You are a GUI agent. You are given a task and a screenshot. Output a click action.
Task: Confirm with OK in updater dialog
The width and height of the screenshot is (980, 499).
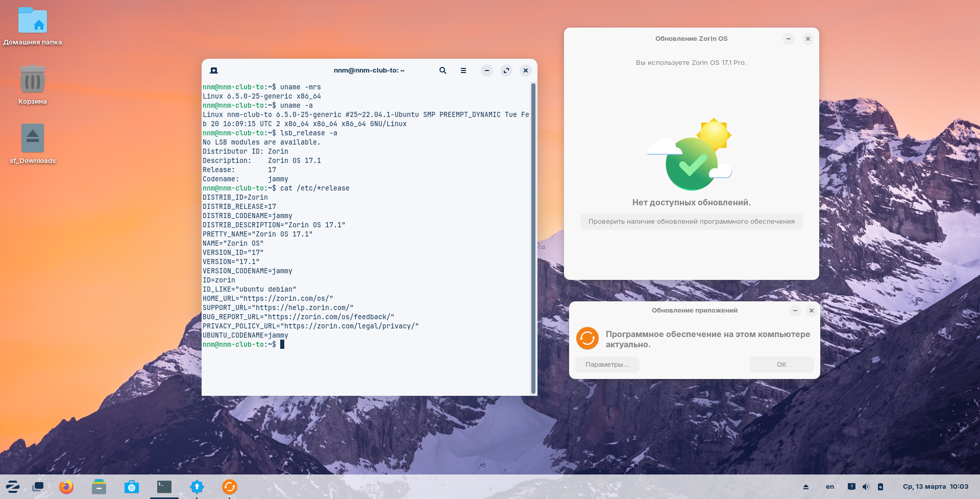coord(781,365)
